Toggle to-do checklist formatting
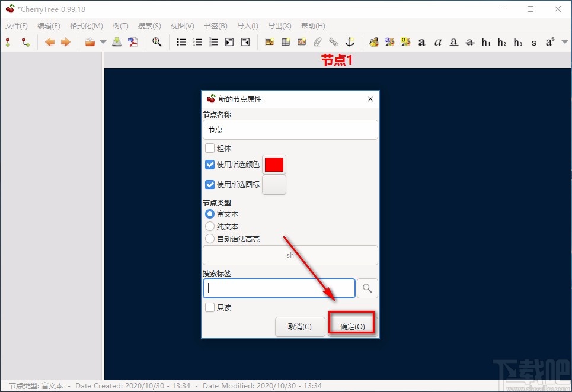This screenshot has width=572, height=392. (x=213, y=42)
